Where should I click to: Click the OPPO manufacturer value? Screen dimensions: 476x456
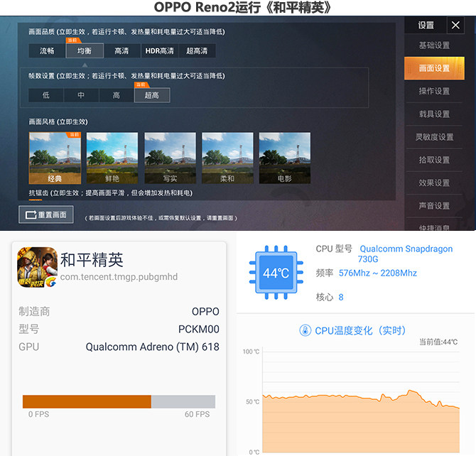click(x=205, y=312)
